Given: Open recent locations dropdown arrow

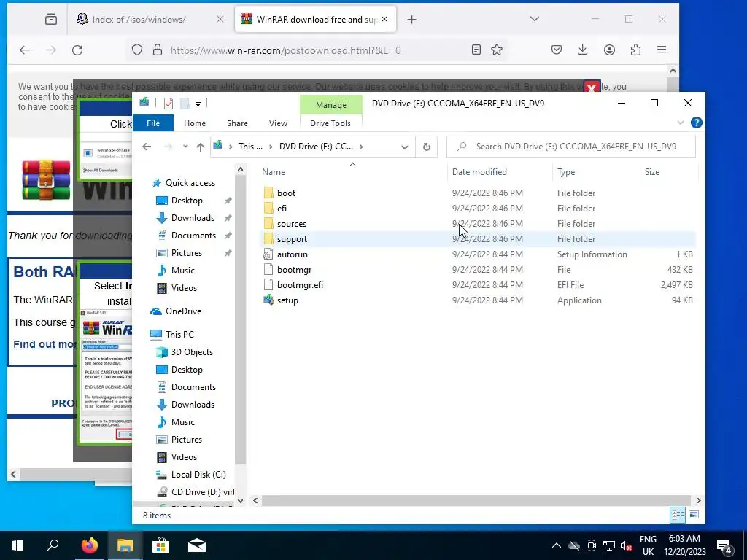Looking at the screenshot, I should click(x=185, y=147).
